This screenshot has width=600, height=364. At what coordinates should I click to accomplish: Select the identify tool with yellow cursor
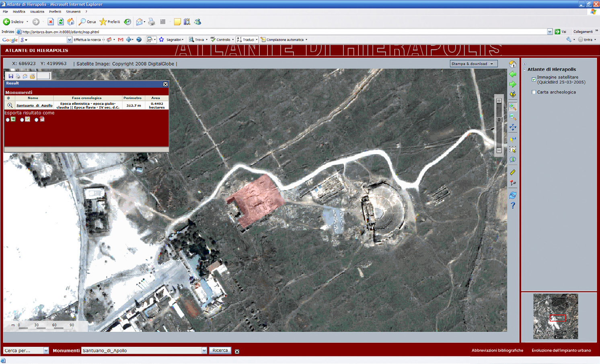[512, 139]
